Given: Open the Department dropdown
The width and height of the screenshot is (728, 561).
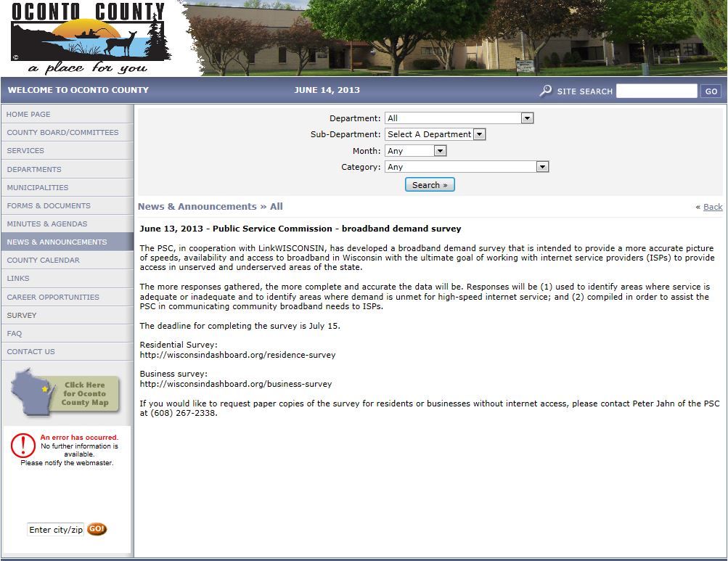Looking at the screenshot, I should coord(459,118).
